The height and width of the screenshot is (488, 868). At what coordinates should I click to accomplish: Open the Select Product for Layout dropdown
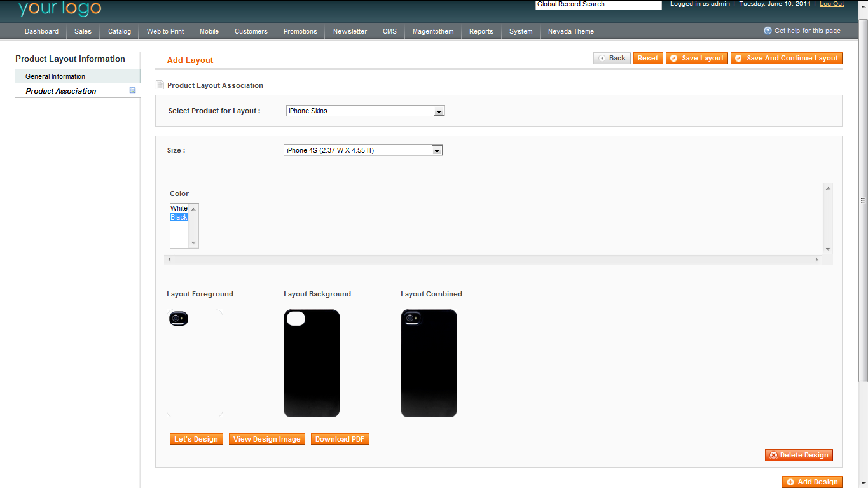[x=366, y=111]
